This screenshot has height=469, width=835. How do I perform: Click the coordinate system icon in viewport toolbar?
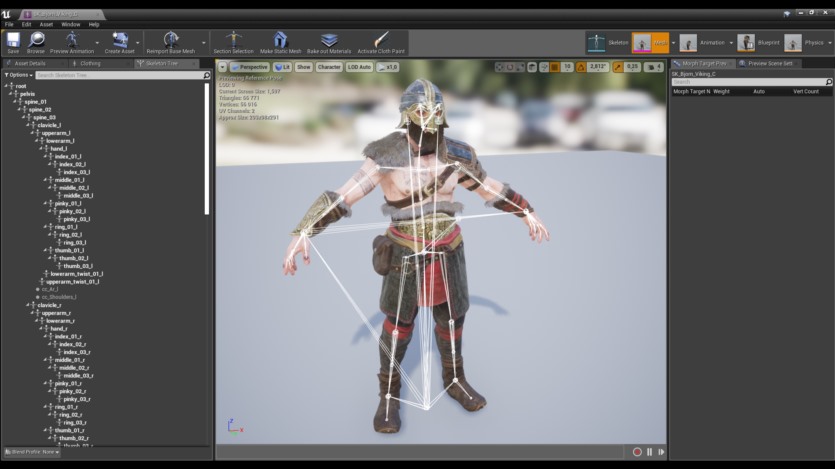(532, 67)
